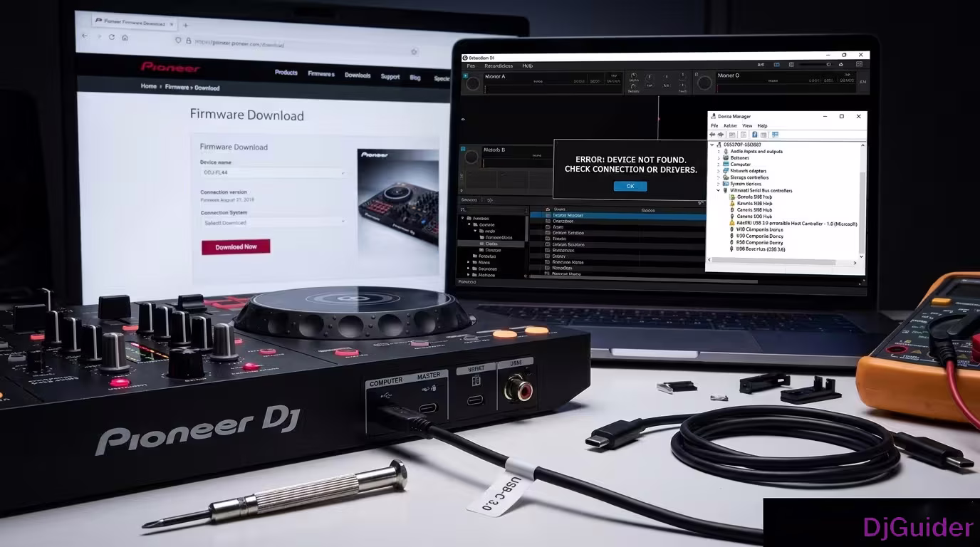Click the forward arrow in the Device Manager toolbar
980x547 pixels.
pyautogui.click(x=721, y=135)
